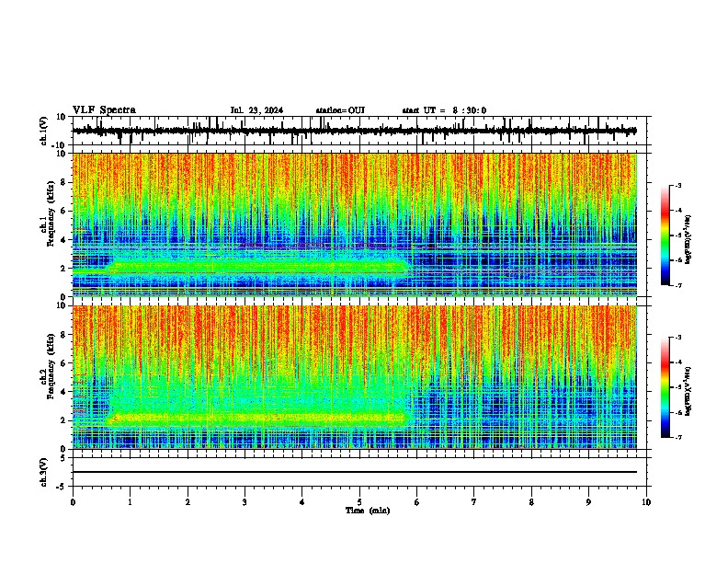Click the "3" tick on the time axis

[x=245, y=502]
